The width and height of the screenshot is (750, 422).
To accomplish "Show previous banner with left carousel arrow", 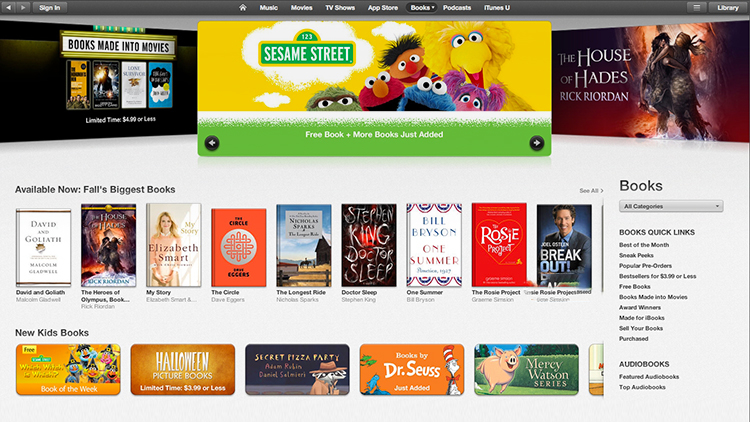I will pyautogui.click(x=212, y=143).
